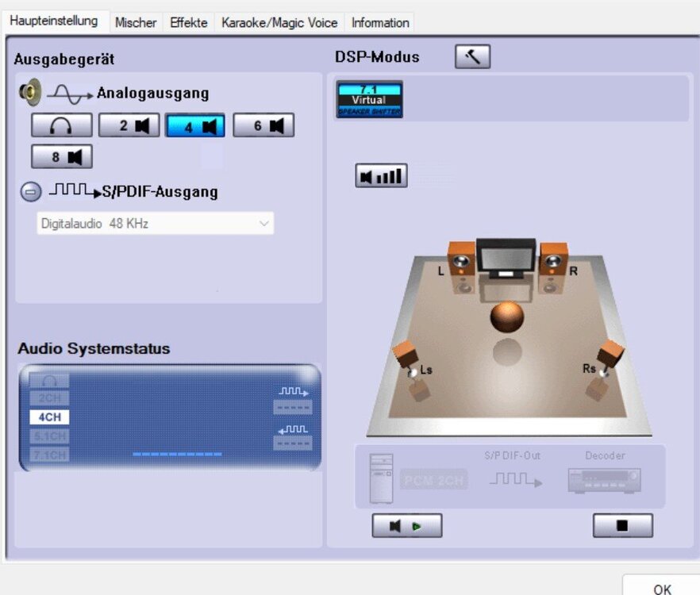
Task: Open the speaker volume levels button
Action: click(381, 175)
